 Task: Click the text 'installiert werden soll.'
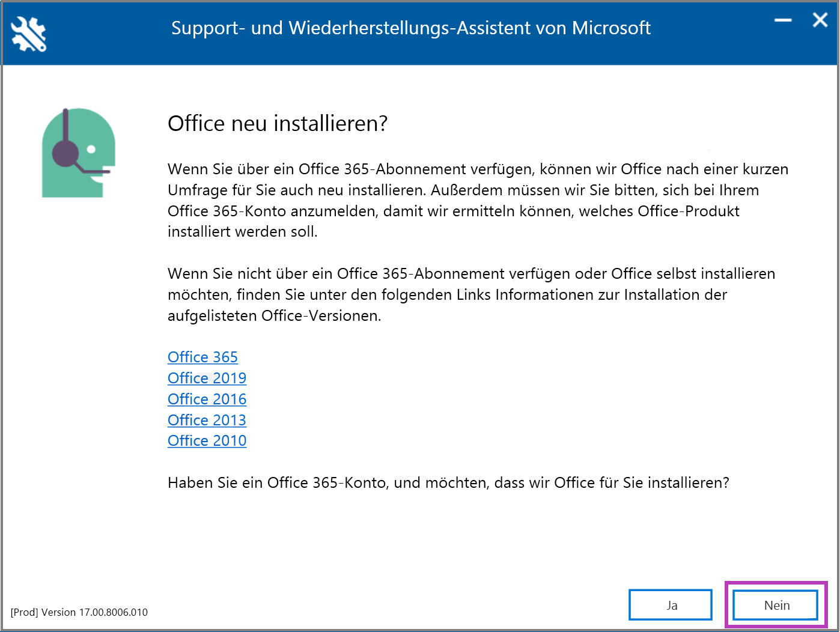click(242, 232)
